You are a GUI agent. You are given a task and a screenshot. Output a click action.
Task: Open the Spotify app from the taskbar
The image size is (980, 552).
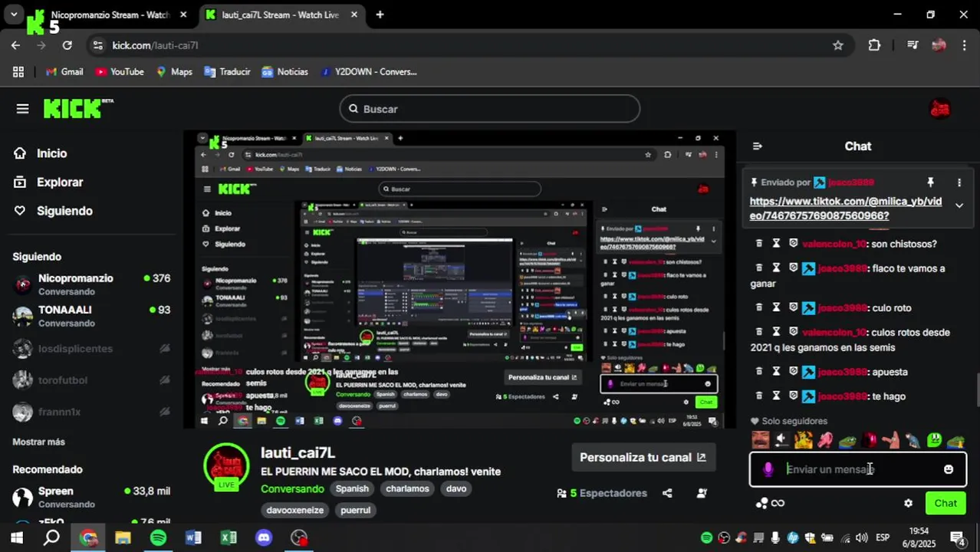tap(158, 537)
